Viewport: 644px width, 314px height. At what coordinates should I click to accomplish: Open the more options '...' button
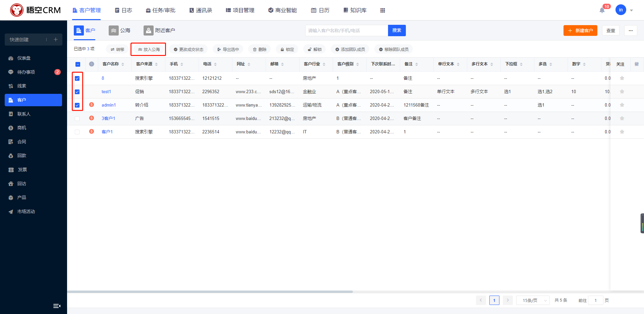tap(631, 30)
